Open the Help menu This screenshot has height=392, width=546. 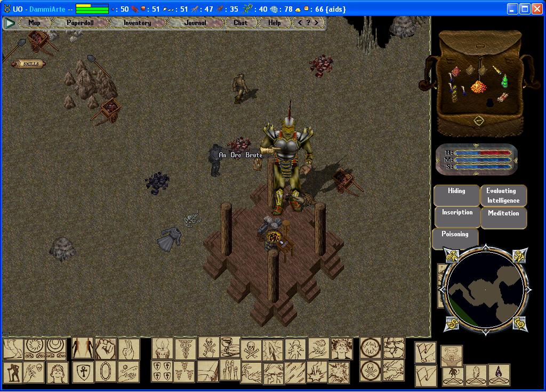pos(275,22)
